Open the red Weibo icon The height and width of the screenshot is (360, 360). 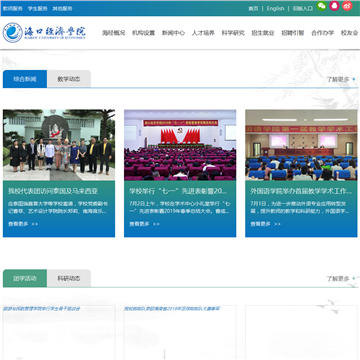347,6
